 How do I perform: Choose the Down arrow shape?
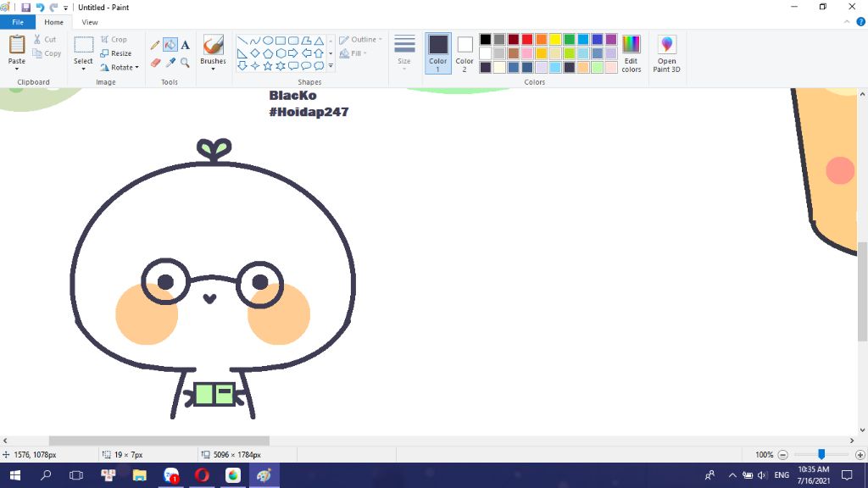click(242, 66)
